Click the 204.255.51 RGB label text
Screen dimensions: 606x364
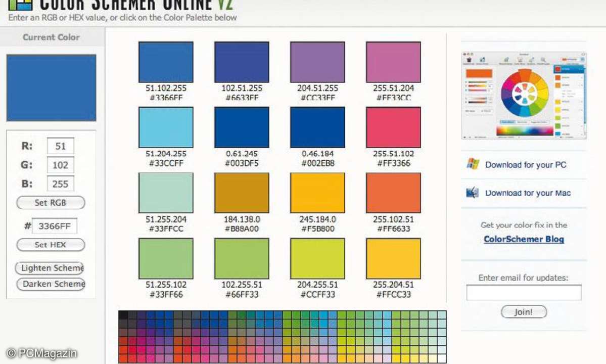(317, 285)
